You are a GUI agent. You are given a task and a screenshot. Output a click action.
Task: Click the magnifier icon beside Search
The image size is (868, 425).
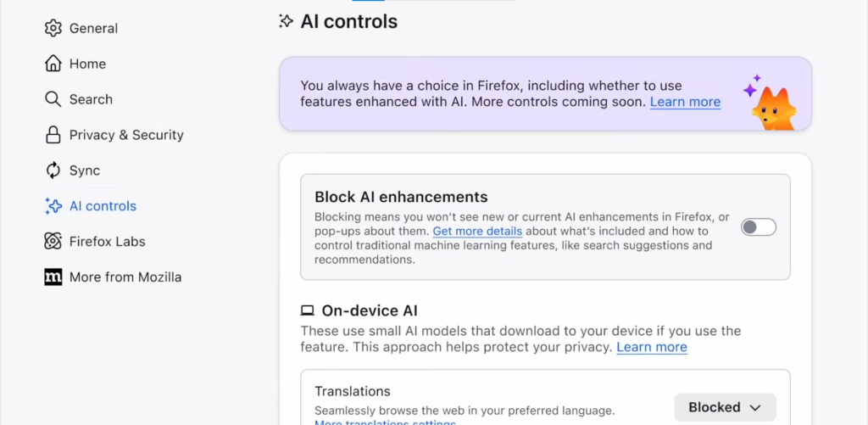point(53,99)
